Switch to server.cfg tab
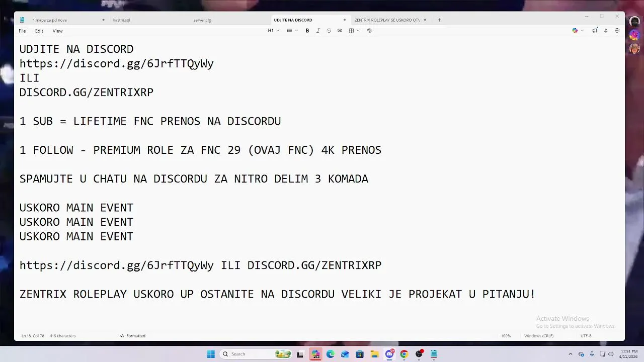The height and width of the screenshot is (362, 644). 202,20
